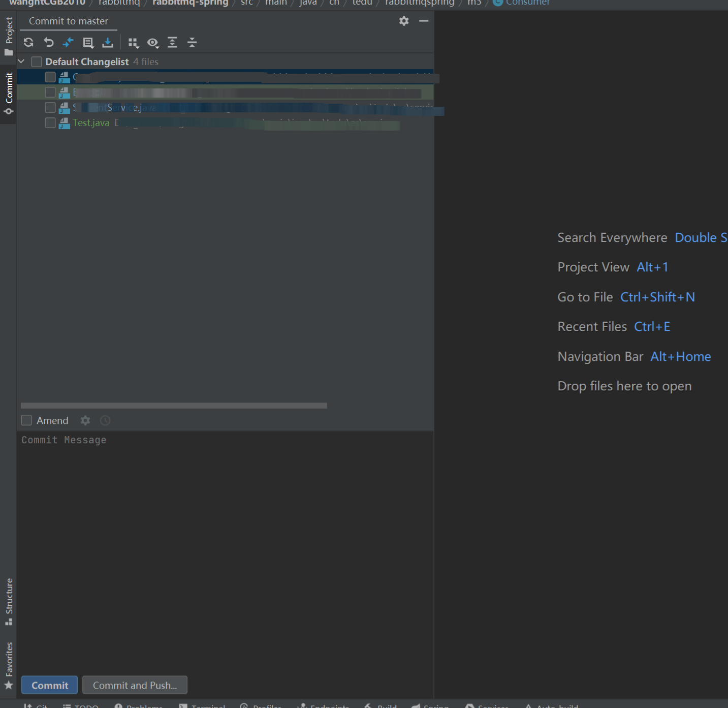This screenshot has height=708, width=728.
Task: Click the Java file icon of Test.java
Action: pos(64,123)
